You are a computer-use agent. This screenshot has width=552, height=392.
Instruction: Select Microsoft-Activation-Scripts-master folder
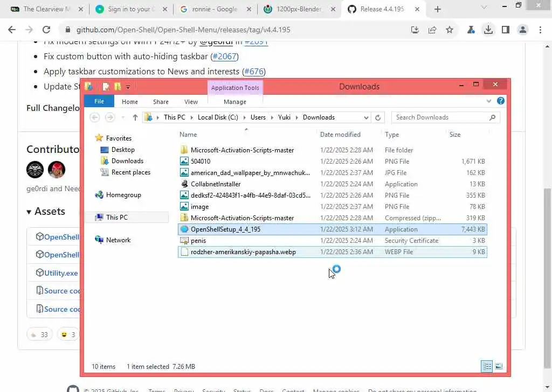[332, 150]
